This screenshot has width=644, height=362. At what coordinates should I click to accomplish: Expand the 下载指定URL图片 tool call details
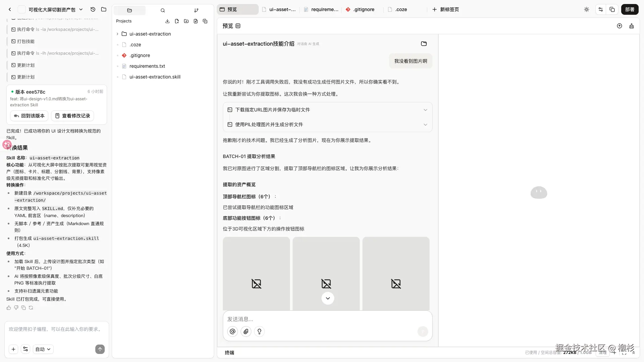coord(425,110)
